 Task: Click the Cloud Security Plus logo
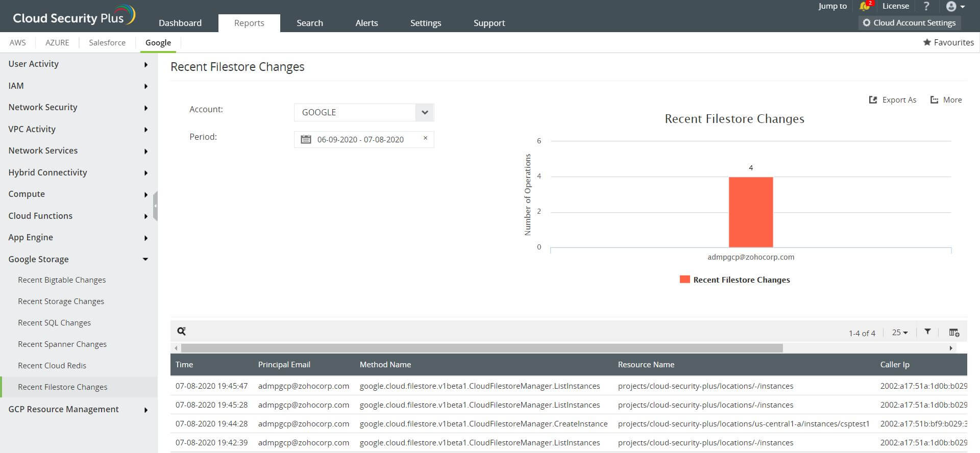pos(74,16)
